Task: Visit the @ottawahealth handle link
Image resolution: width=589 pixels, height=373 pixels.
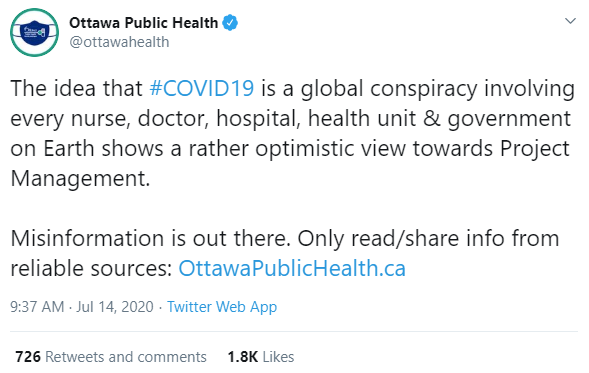Action: point(119,42)
